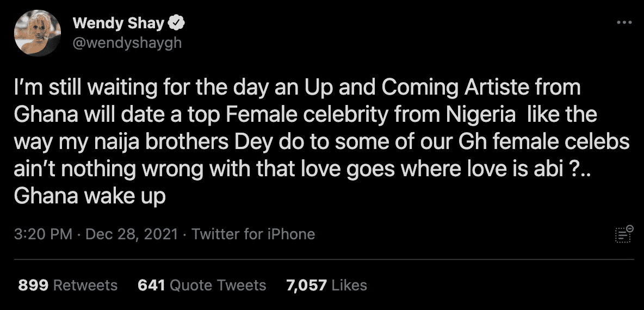The height and width of the screenshot is (310, 644).
Task: Show the Likes label
Action: [349, 285]
